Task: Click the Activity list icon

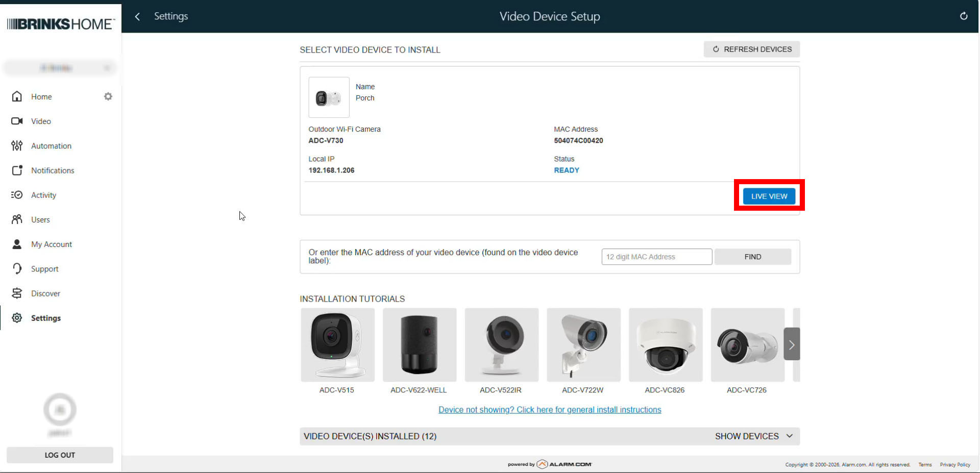Action: click(17, 195)
